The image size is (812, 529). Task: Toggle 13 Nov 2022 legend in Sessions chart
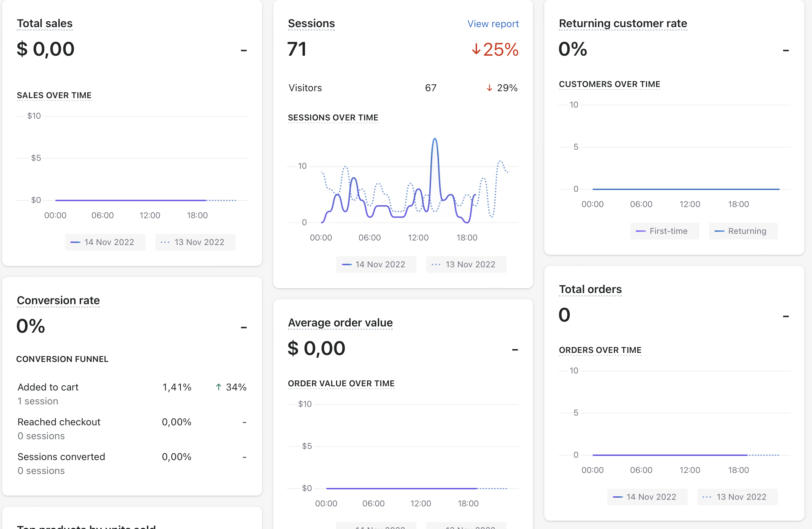click(x=466, y=264)
